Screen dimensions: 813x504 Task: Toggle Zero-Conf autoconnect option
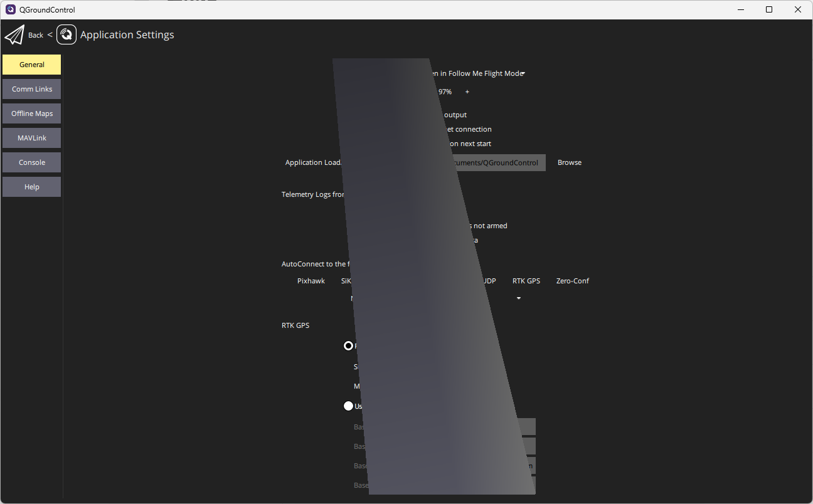click(x=573, y=281)
